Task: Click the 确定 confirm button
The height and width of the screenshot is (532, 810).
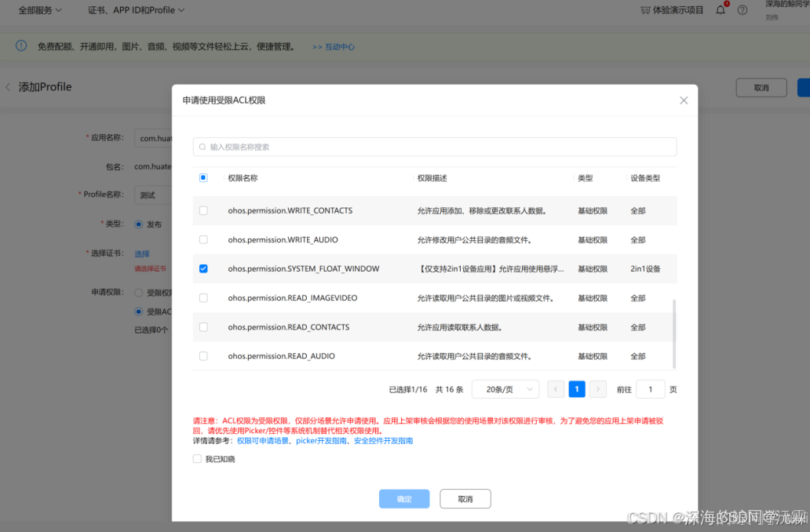Action: click(x=404, y=499)
